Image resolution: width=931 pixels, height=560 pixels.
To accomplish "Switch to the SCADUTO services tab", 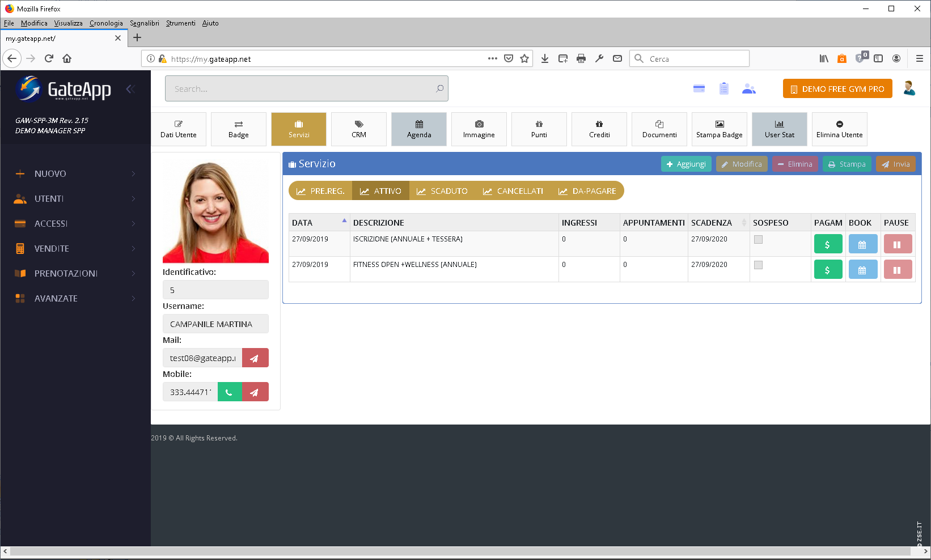I will point(442,191).
